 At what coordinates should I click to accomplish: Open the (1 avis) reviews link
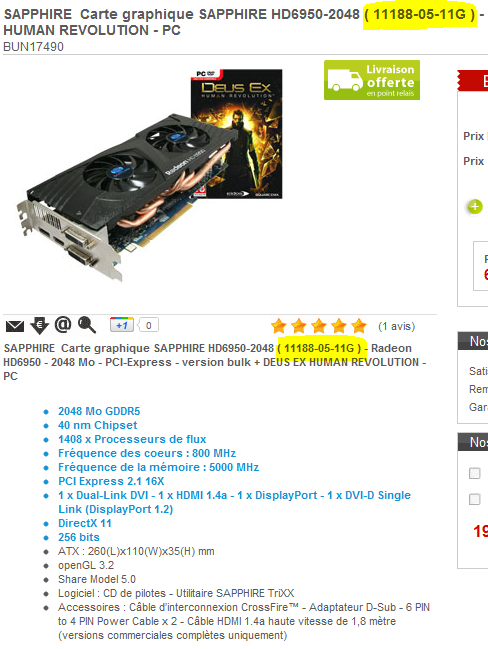click(x=397, y=327)
